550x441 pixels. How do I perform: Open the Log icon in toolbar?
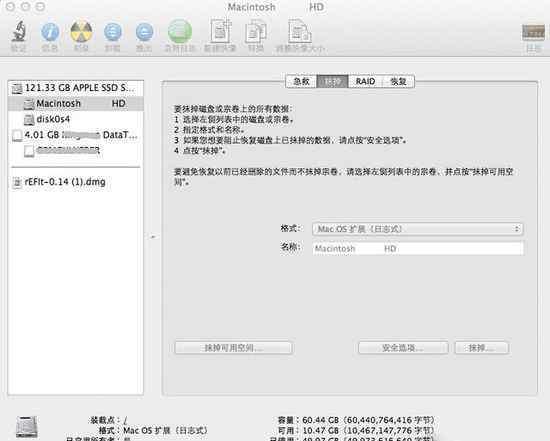point(533,33)
